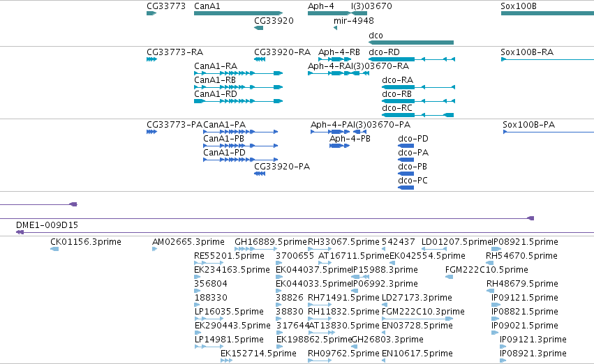The image size is (594, 364).
Task: Open transcript dco-RB label
Action: (x=396, y=94)
